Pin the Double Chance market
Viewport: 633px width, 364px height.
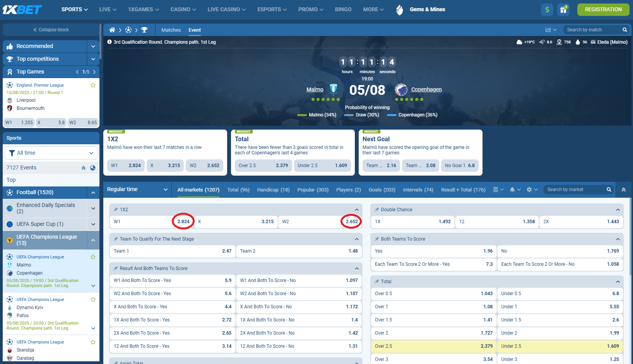click(x=376, y=210)
